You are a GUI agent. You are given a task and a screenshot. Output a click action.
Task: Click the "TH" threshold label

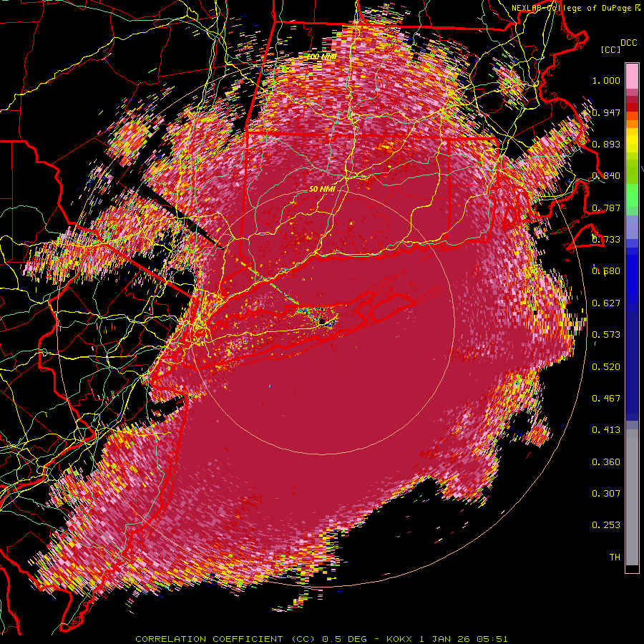[615, 557]
